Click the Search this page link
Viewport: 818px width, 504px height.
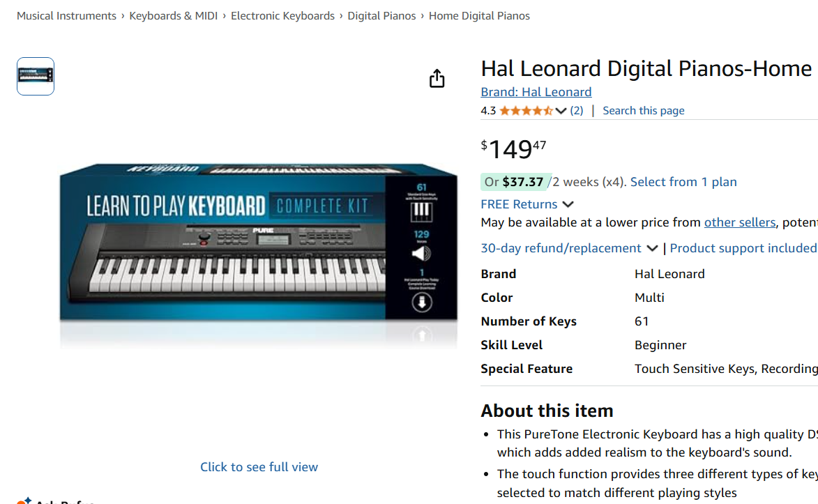643,110
